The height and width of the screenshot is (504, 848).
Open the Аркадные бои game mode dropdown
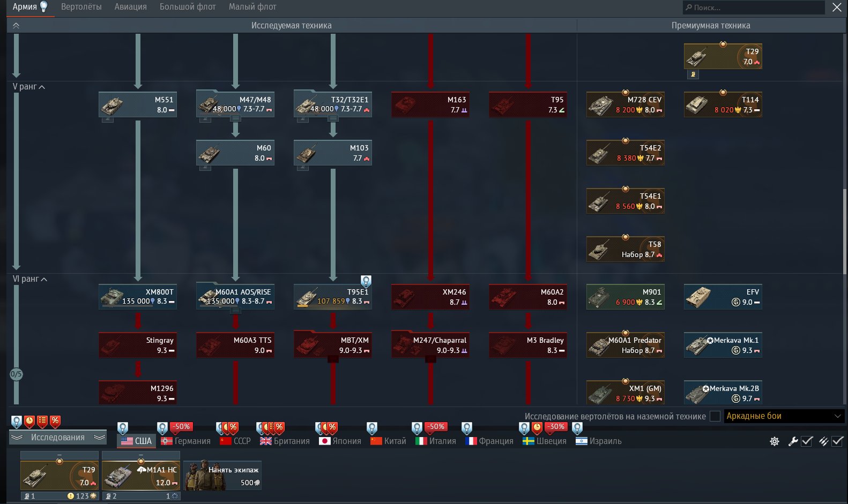pos(784,416)
